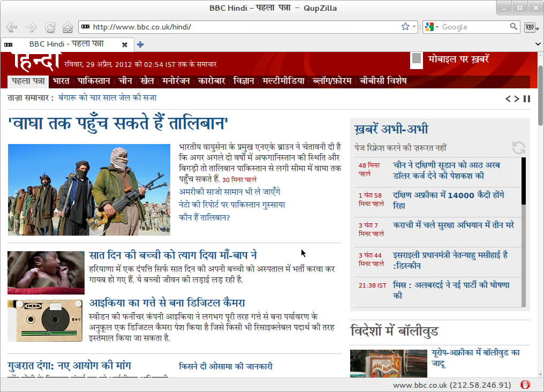This screenshot has width=544, height=392.
Task: Open link किसने दी ओसामा की जानकारी
Action: (x=225, y=366)
